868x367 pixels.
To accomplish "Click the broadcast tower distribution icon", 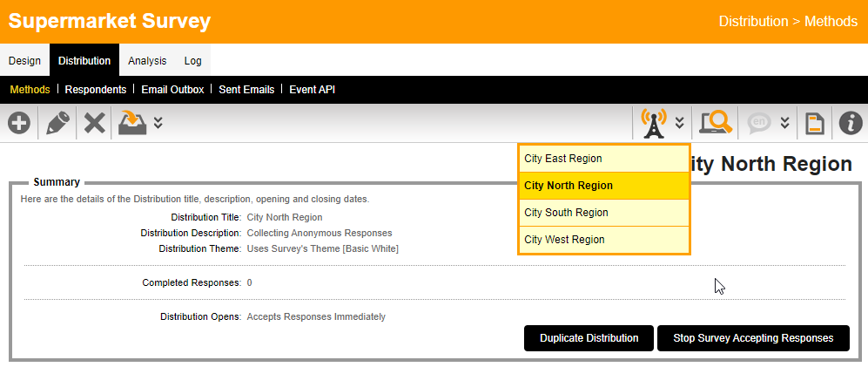I will point(653,123).
